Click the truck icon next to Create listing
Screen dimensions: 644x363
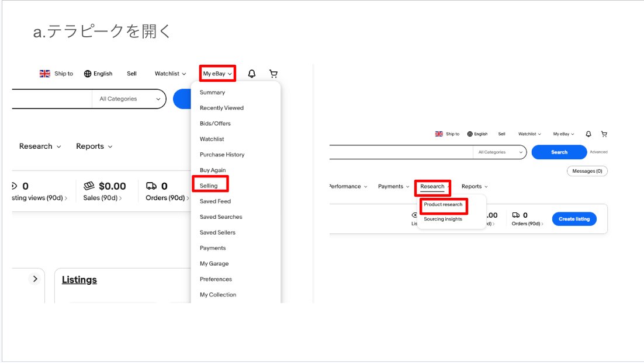(515, 215)
